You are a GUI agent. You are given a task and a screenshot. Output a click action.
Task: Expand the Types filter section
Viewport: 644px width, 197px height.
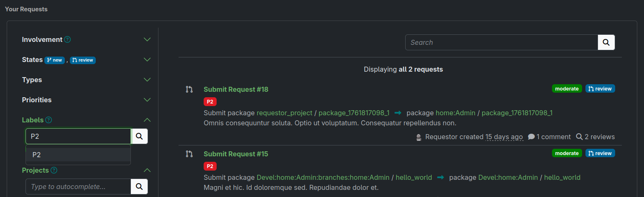coord(147,80)
